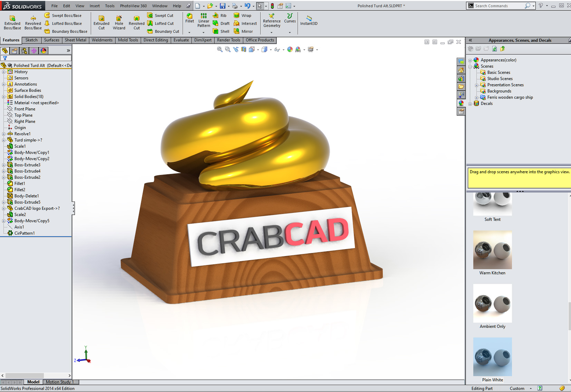The image size is (571, 392).
Task: Expand the Revolve1 feature node
Action: point(4,134)
